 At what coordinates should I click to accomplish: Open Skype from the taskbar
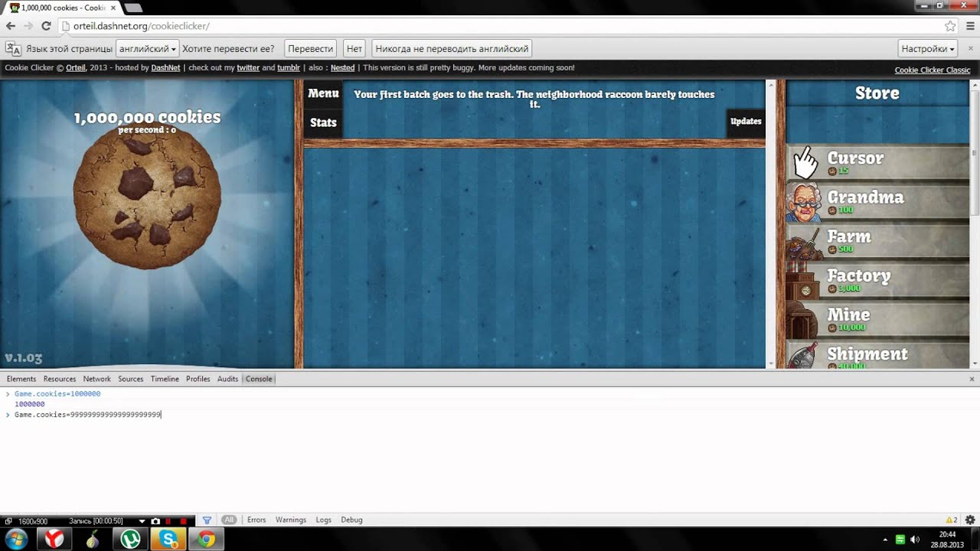pyautogui.click(x=168, y=539)
